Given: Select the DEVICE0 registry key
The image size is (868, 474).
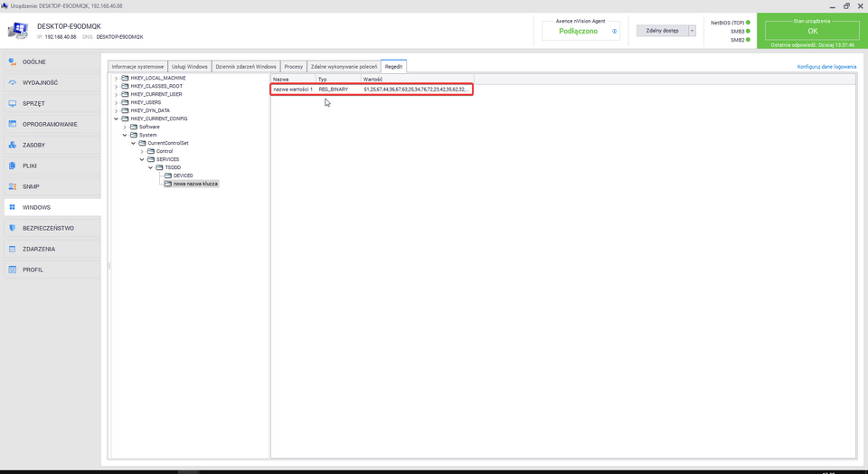Looking at the screenshot, I should point(183,175).
